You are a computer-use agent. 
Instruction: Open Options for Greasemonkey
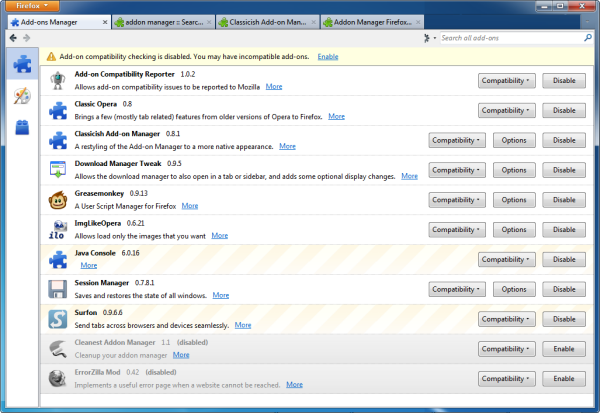[x=514, y=200]
